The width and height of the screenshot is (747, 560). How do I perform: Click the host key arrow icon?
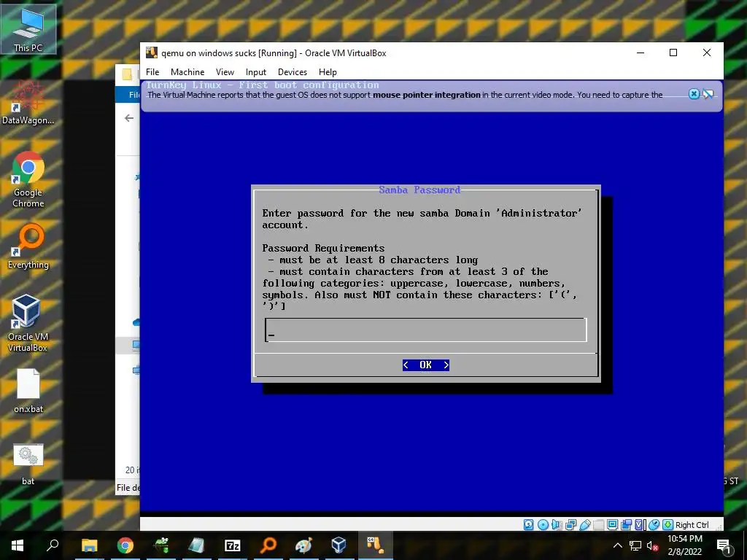(668, 525)
